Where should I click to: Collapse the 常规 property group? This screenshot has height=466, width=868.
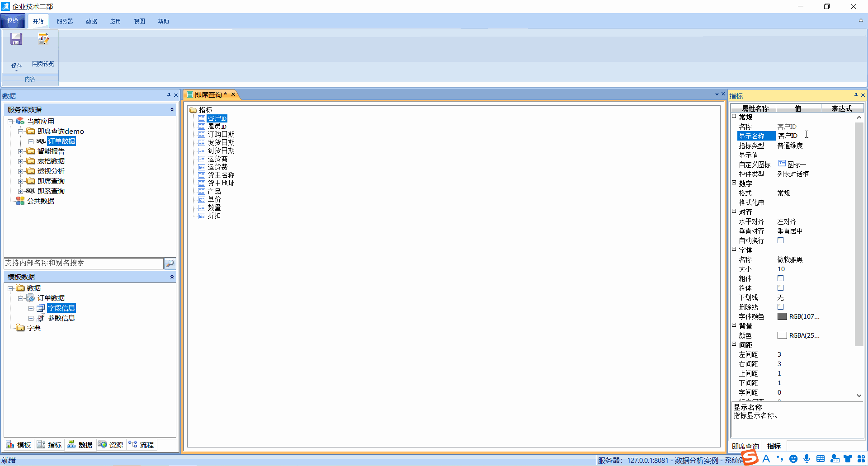click(734, 116)
